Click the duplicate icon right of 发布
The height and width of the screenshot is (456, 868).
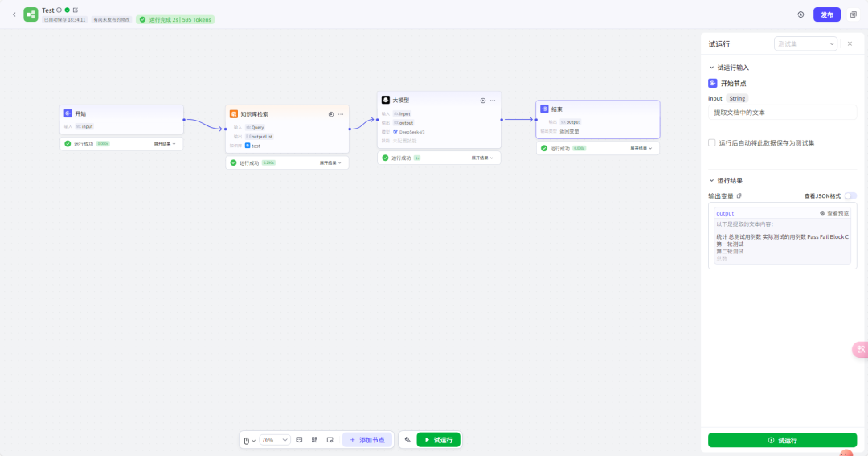point(853,14)
